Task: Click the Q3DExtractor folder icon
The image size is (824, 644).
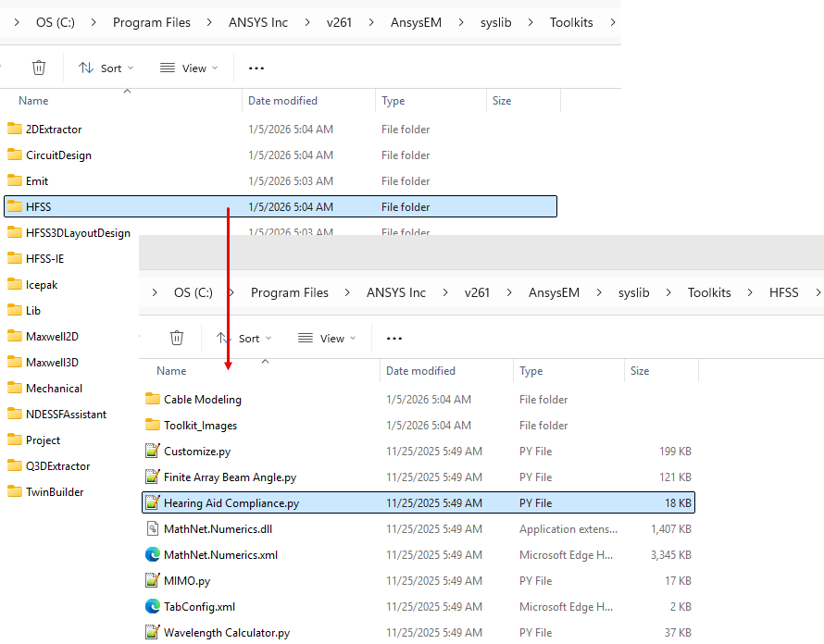Action: [15, 465]
